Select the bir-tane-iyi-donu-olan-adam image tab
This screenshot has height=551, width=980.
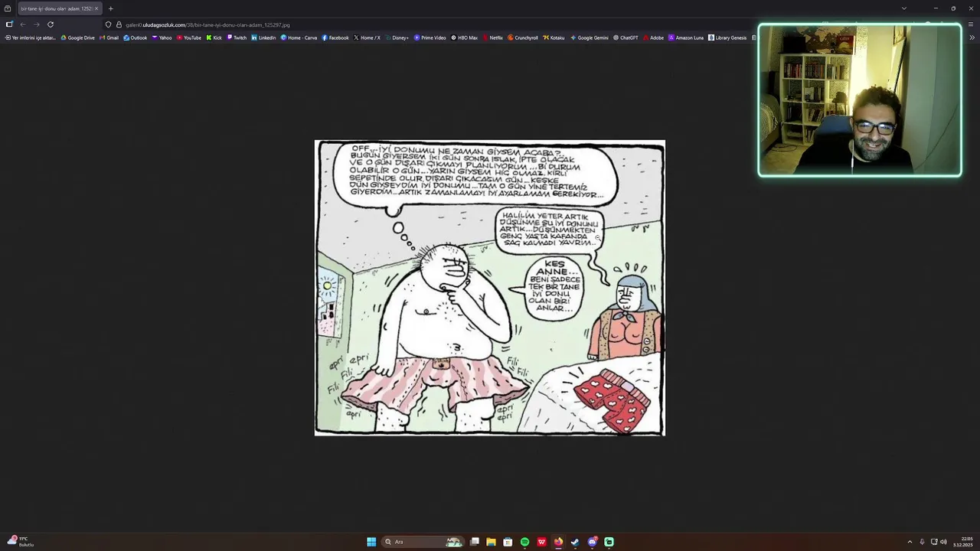[56, 8]
